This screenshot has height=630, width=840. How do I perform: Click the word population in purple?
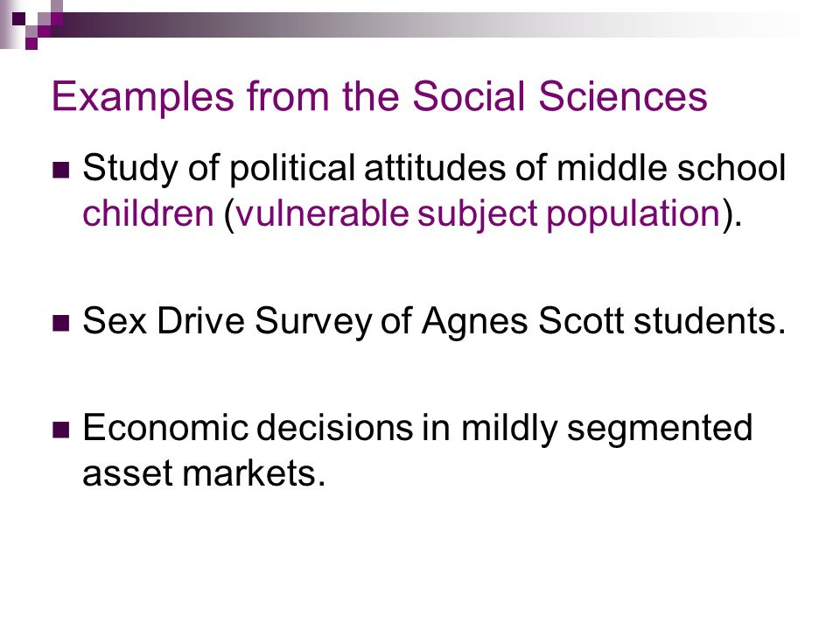tap(633, 214)
